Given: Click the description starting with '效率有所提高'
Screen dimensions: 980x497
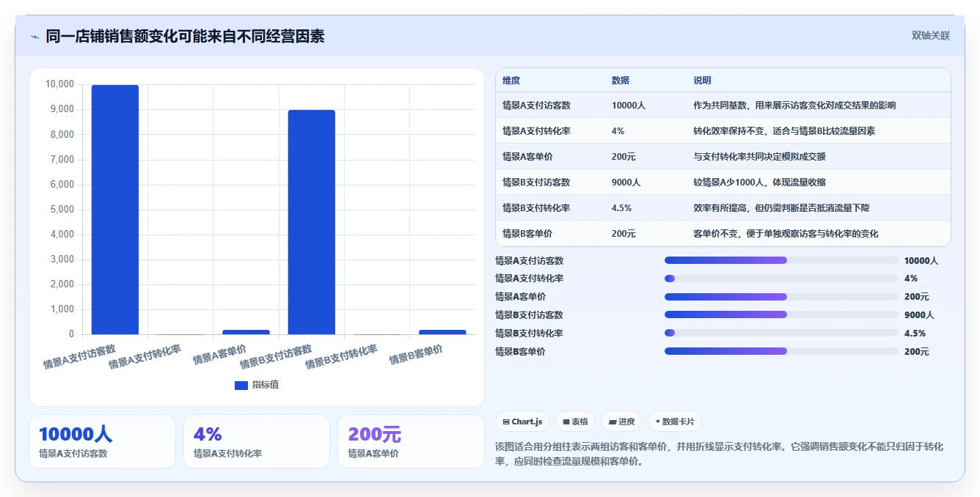Looking at the screenshot, I should [x=781, y=208].
